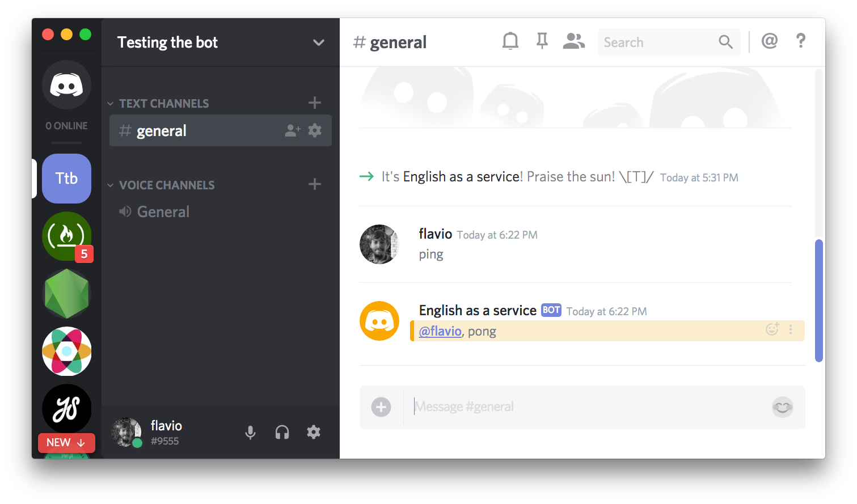
Task: Open help question mark icon
Action: point(801,41)
